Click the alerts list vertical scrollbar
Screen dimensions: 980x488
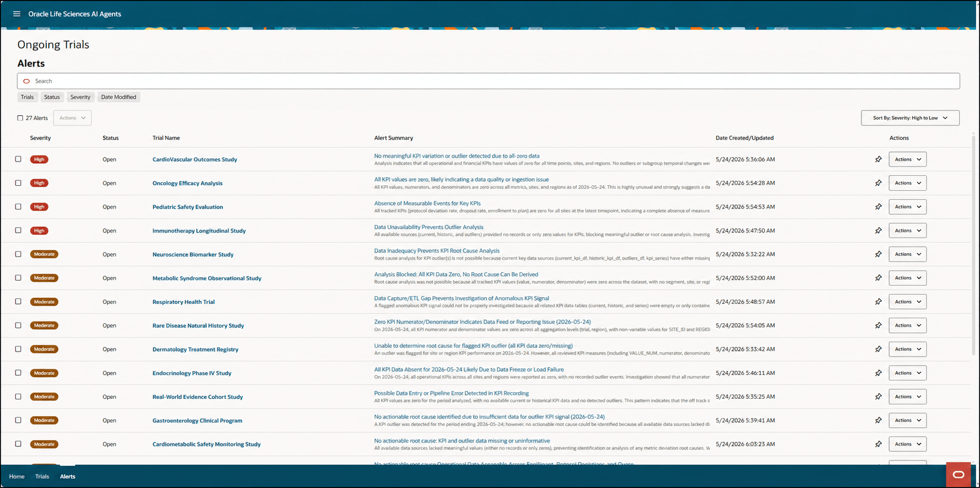[x=973, y=245]
